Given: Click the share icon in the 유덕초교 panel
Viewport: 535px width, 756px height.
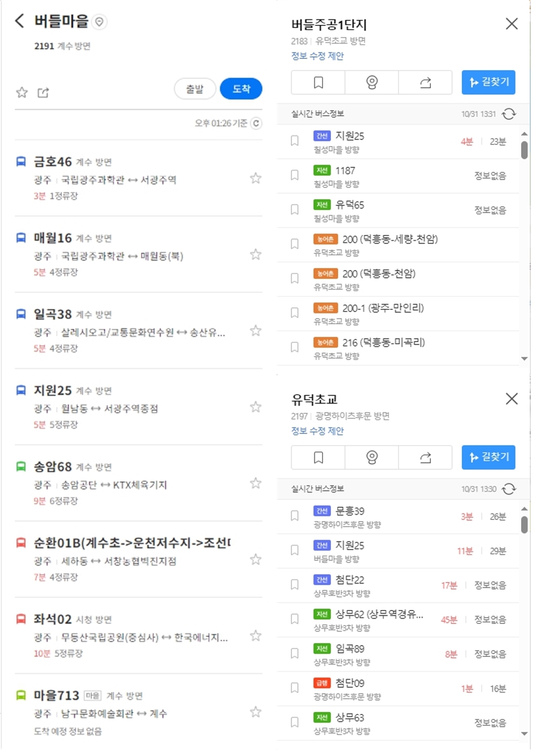Looking at the screenshot, I should pos(426,457).
